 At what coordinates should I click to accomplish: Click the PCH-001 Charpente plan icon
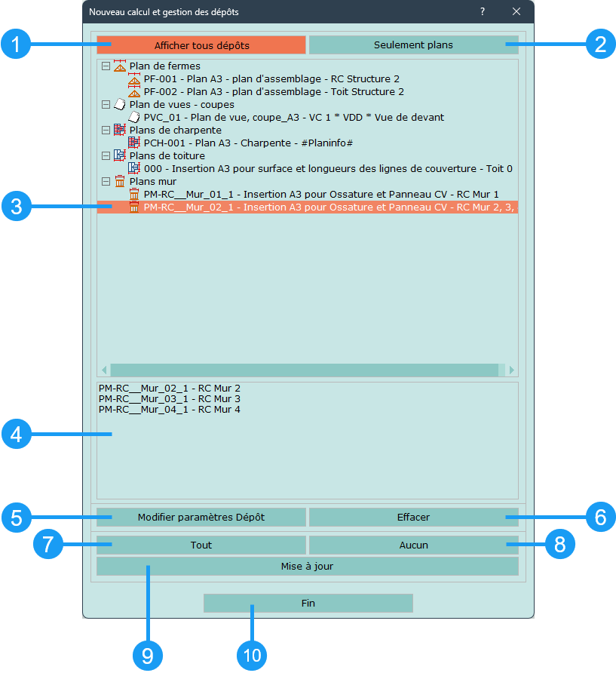tap(134, 143)
